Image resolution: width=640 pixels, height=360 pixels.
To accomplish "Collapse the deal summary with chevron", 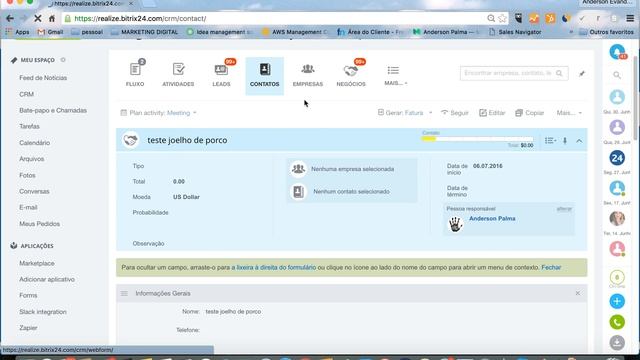I will point(579,141).
